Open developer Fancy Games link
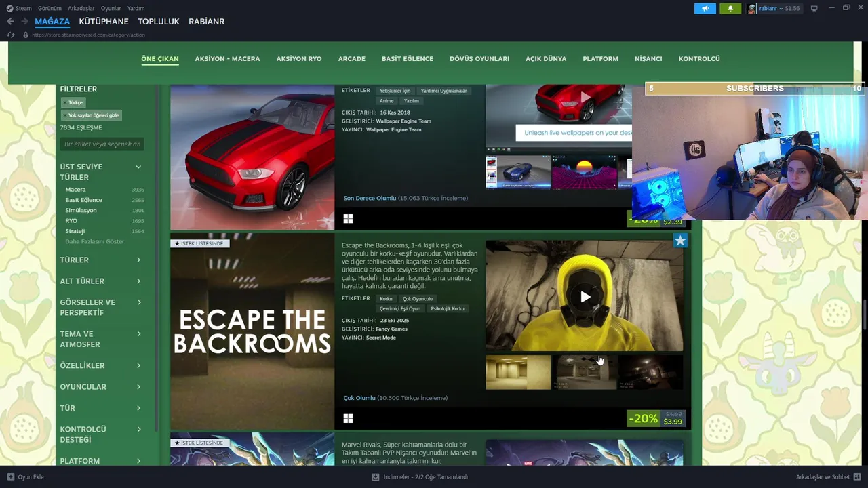Image resolution: width=868 pixels, height=488 pixels. tap(391, 329)
